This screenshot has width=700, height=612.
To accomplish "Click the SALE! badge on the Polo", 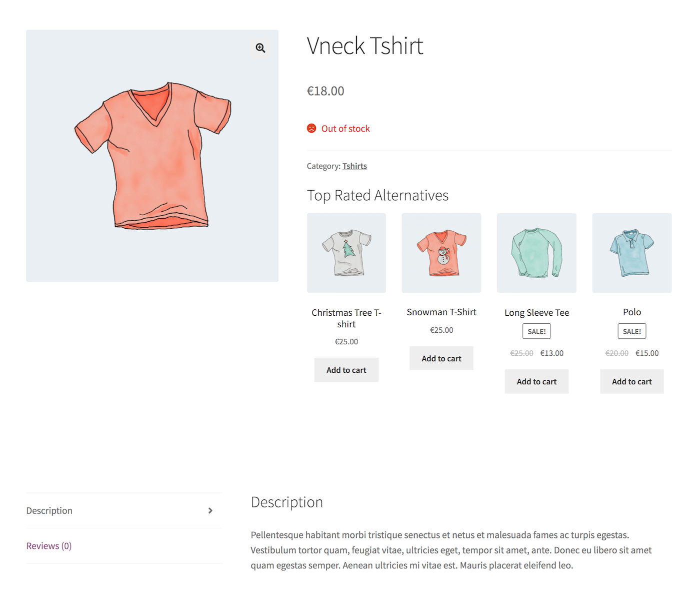I will 631,331.
